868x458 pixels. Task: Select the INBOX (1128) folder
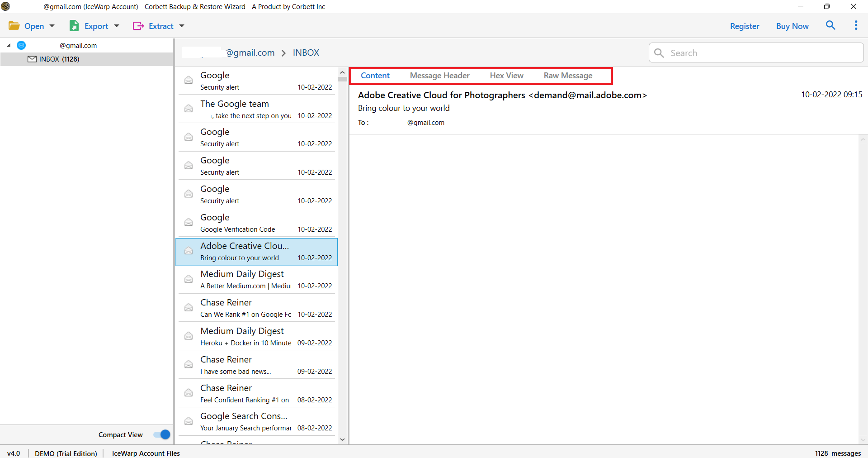click(x=86, y=59)
